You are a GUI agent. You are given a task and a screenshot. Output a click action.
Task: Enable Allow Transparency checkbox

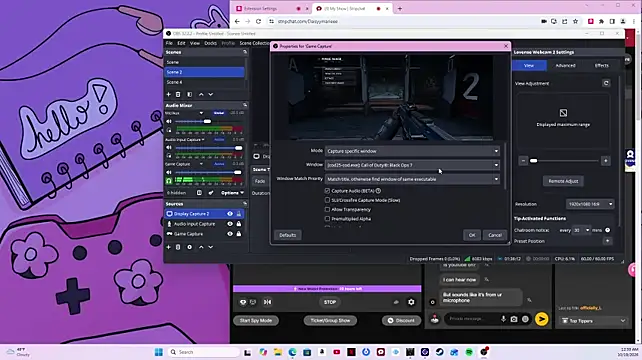[327, 209]
